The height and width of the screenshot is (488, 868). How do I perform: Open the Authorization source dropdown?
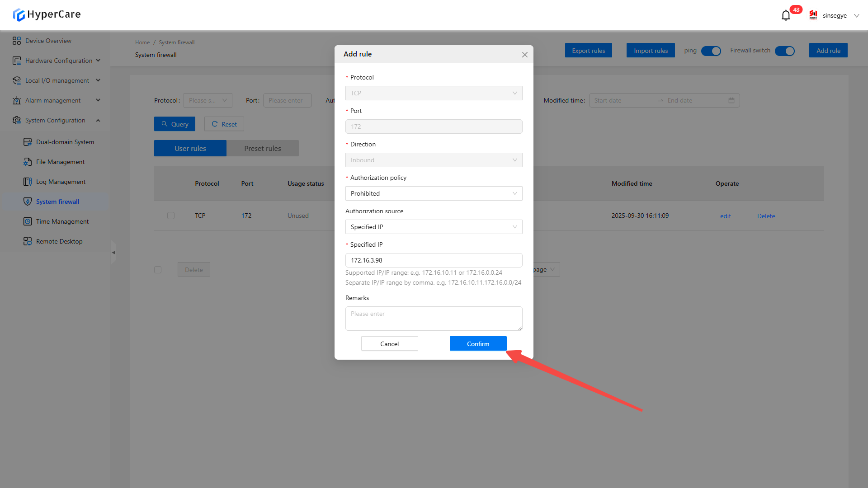coord(434,227)
